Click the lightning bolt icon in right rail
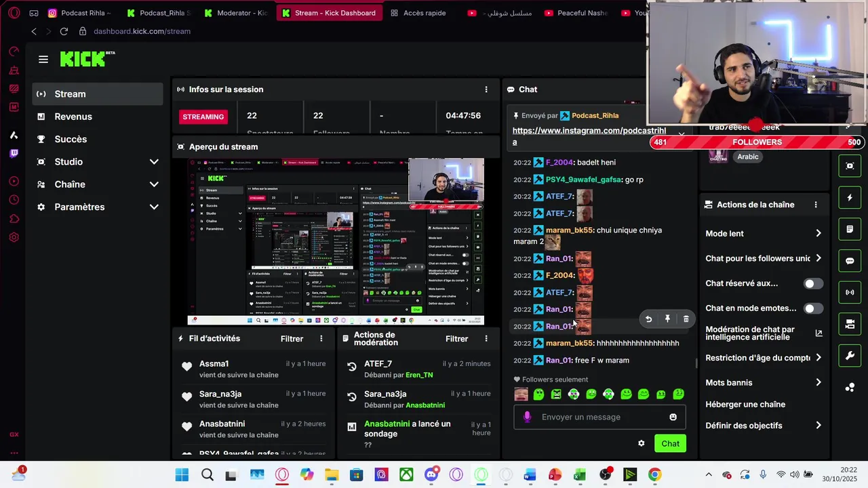Screen dimensions: 868x488 850,198
